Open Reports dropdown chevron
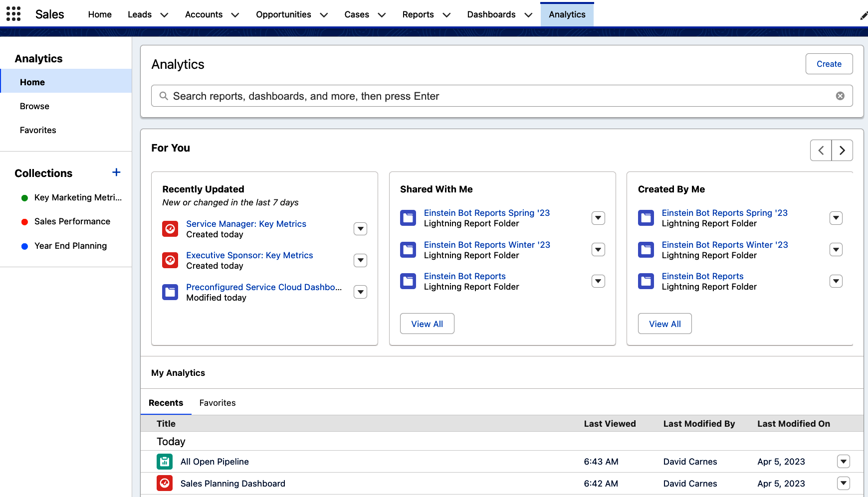Viewport: 868px width, 497px height. (446, 15)
